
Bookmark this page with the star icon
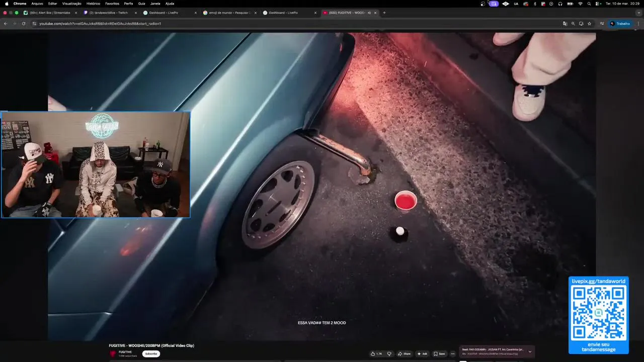(x=589, y=24)
